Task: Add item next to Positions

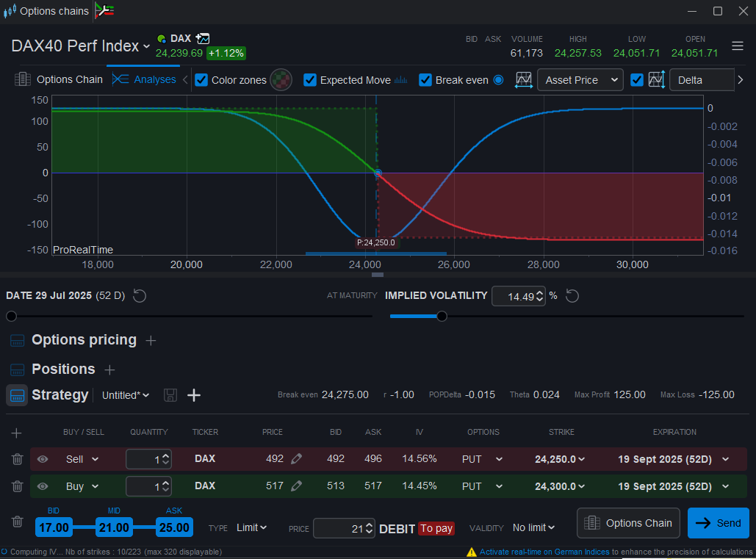Action: [x=110, y=369]
